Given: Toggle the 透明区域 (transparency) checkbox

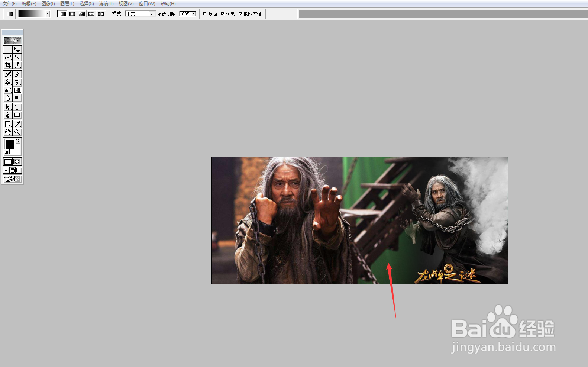Looking at the screenshot, I should 240,14.
